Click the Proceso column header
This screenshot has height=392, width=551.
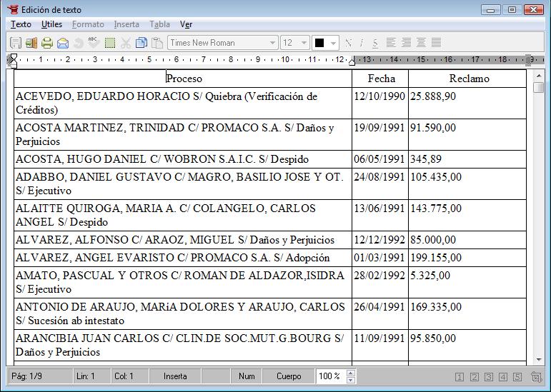click(184, 79)
